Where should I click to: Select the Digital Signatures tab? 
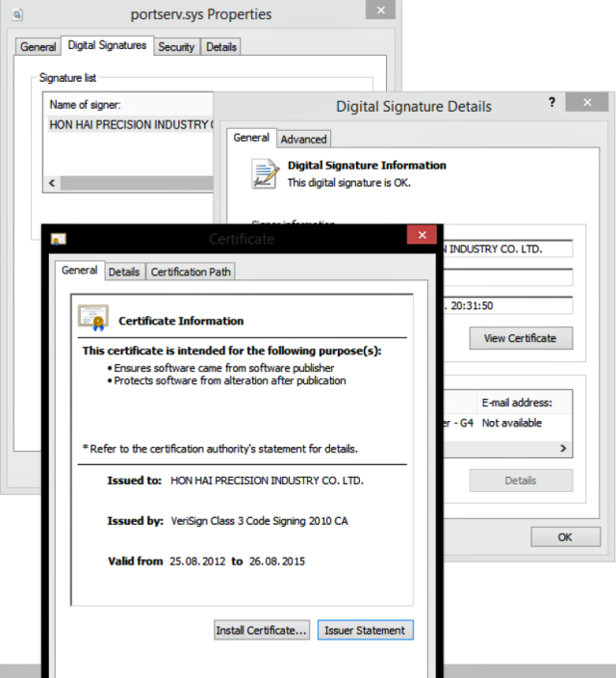(x=107, y=45)
